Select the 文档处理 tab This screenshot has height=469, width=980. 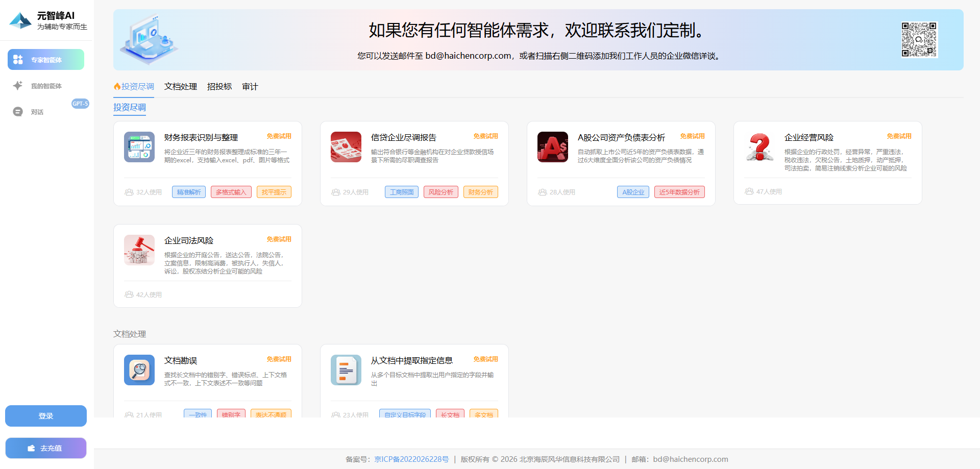coord(181,87)
